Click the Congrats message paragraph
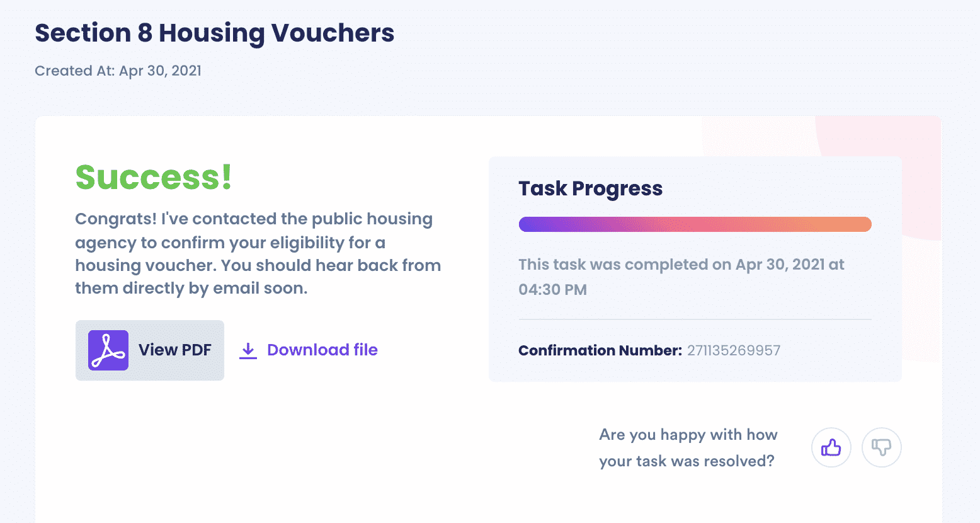Image resolution: width=980 pixels, height=523 pixels. pyautogui.click(x=258, y=253)
